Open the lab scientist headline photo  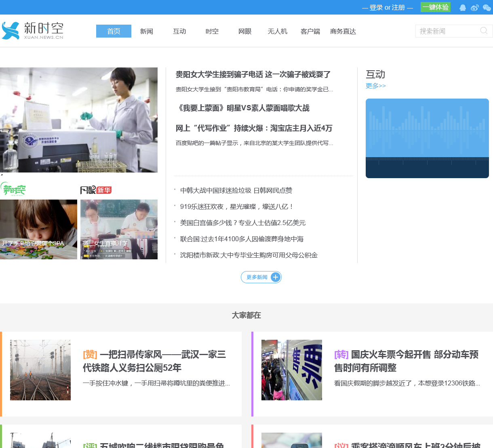79,120
